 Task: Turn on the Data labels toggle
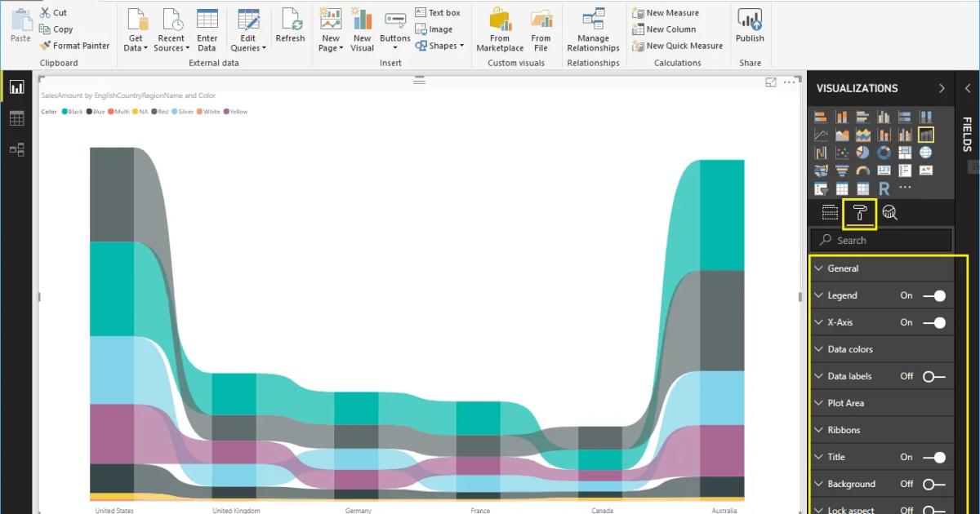pos(934,376)
